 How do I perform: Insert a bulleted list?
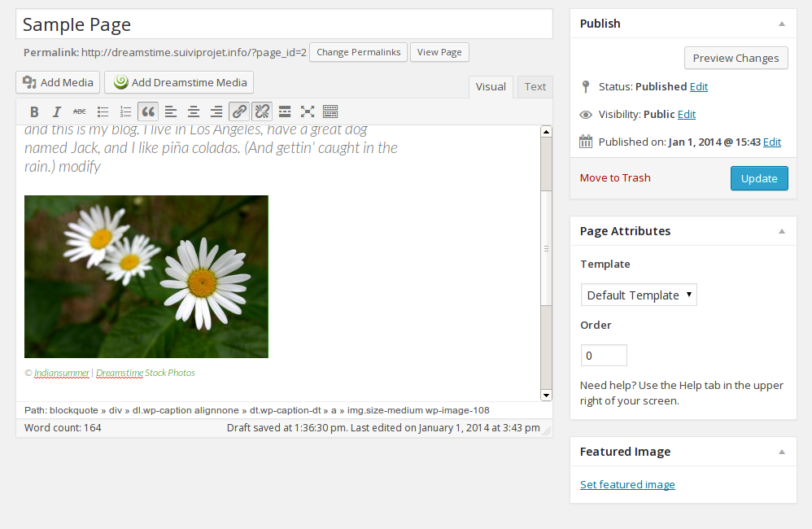pyautogui.click(x=103, y=111)
